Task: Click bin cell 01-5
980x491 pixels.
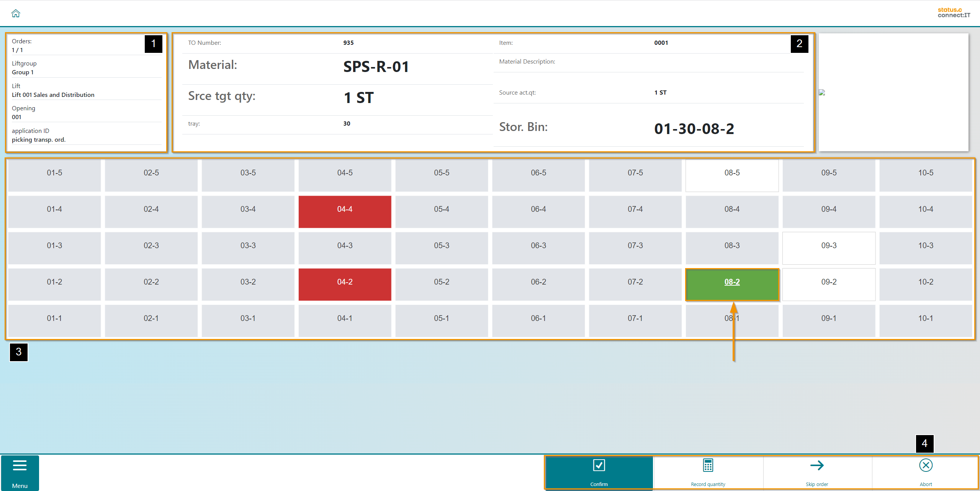Action: [54, 175]
